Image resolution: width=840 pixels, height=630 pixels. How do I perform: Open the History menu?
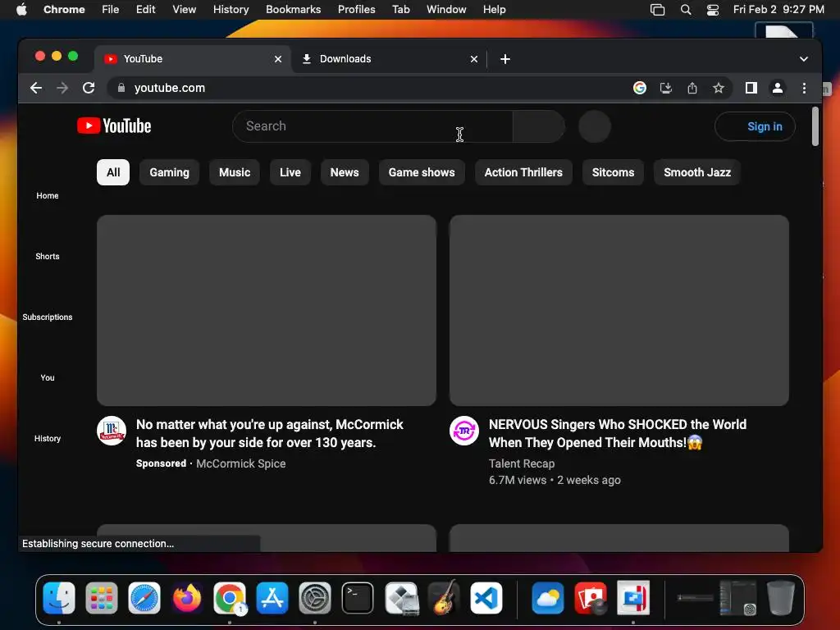pyautogui.click(x=231, y=10)
